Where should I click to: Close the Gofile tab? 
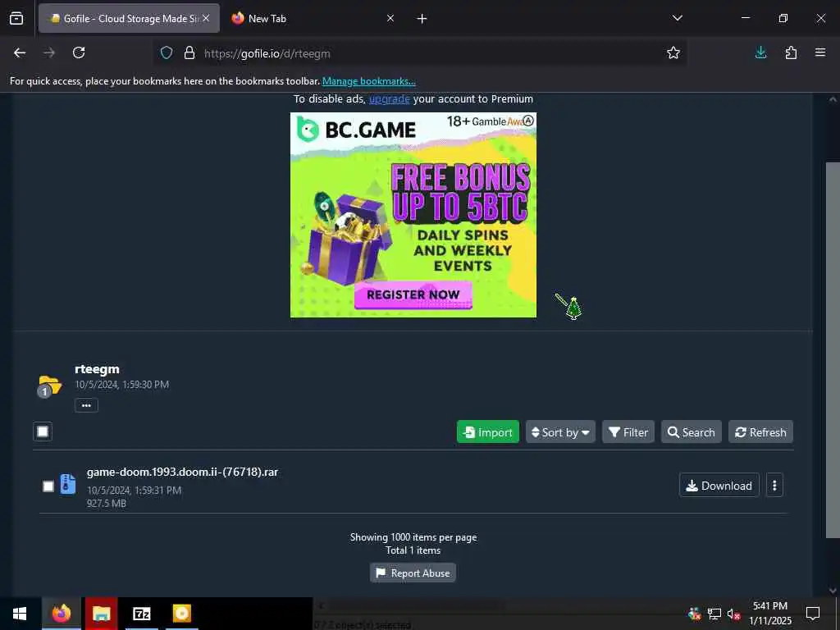[206, 18]
